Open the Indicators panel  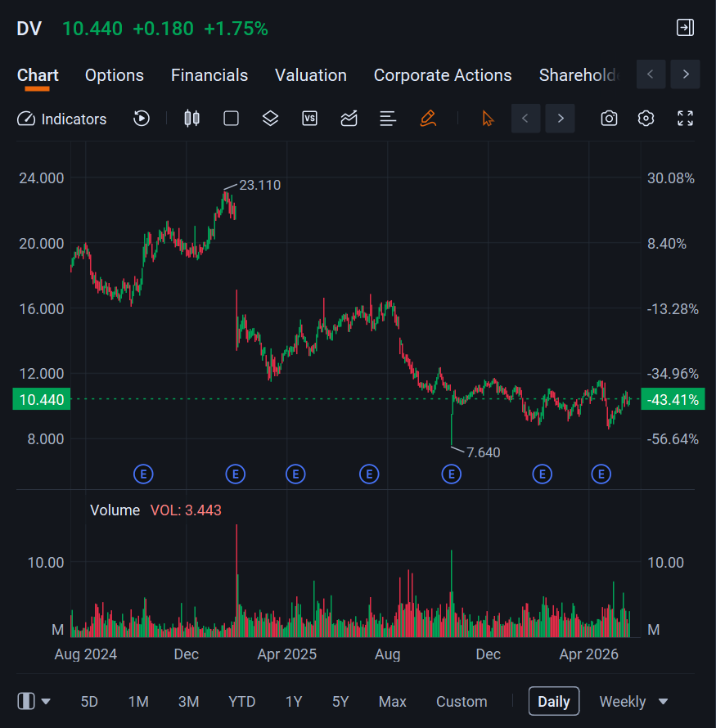pos(61,119)
